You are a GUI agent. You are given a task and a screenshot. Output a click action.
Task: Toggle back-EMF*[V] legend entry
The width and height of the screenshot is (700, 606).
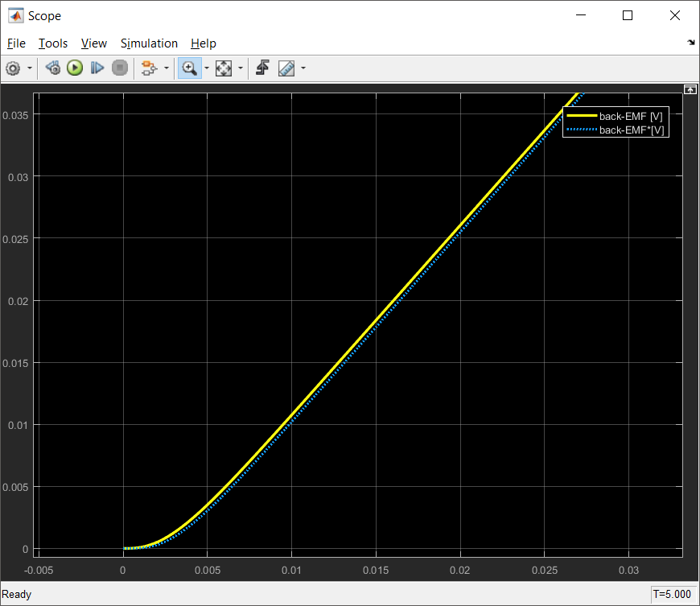coord(632,130)
